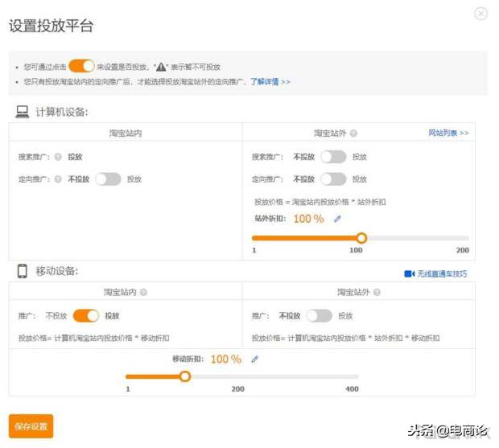This screenshot has height=448, width=499.
Task: Click 不投放 label beside 站外 搜索推广 switch
Action: [304, 157]
